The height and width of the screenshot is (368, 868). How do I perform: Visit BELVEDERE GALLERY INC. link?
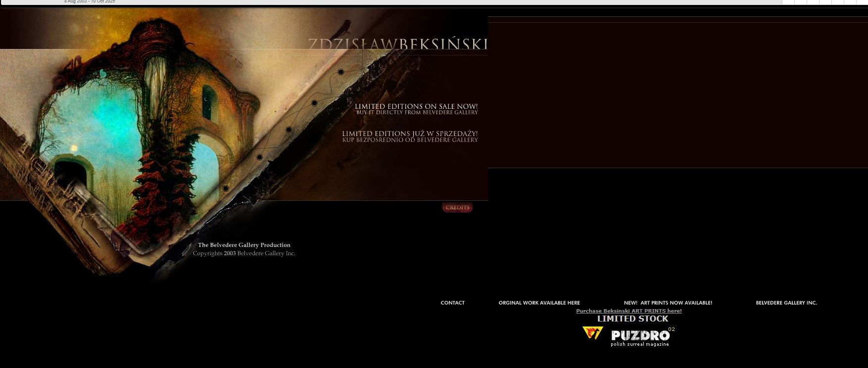tap(786, 303)
